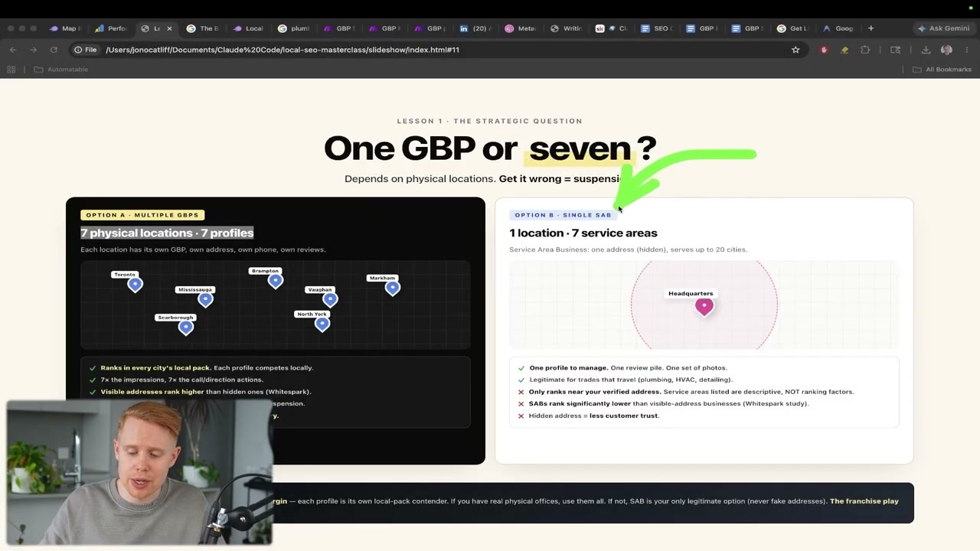This screenshot has height=551, width=980.
Task: Click 'Visible addresses rank higher' bullet
Action: coord(205,392)
